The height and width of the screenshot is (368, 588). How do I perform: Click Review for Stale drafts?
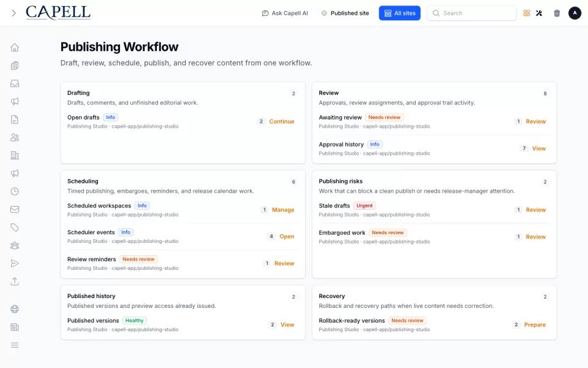click(535, 210)
